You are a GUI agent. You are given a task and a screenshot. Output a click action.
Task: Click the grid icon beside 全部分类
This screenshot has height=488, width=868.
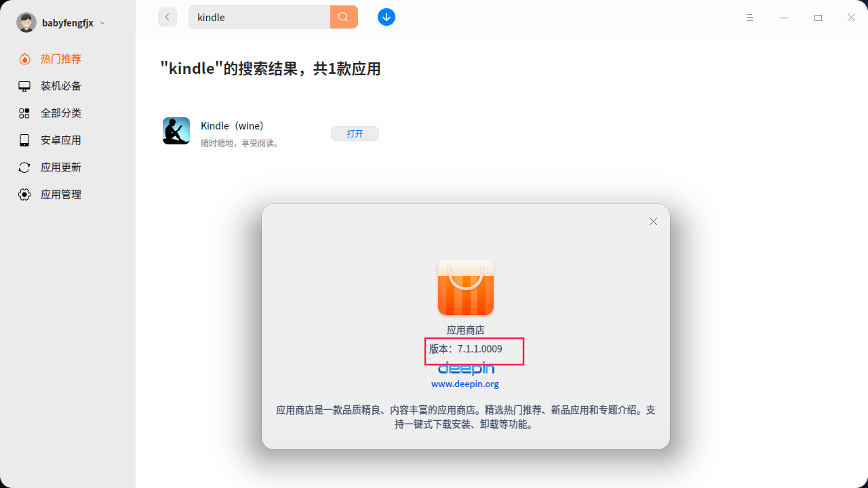tap(24, 113)
